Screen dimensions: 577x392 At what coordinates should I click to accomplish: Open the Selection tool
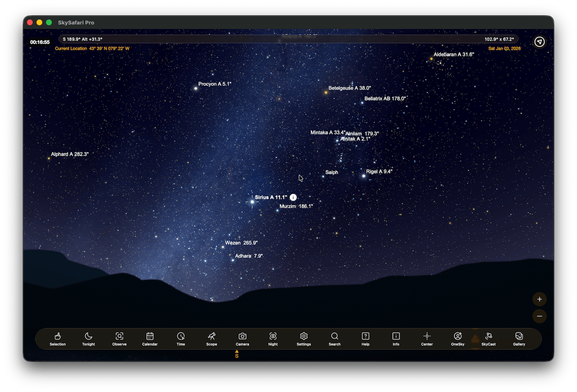point(58,339)
